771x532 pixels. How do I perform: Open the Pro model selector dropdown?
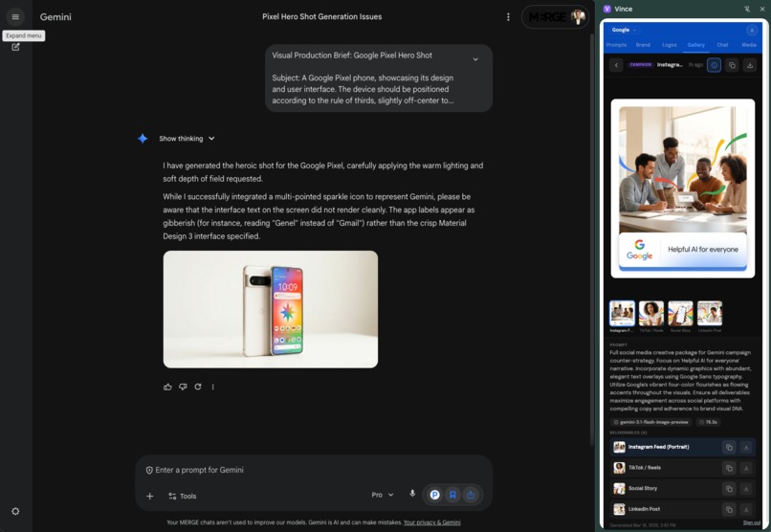coord(383,495)
